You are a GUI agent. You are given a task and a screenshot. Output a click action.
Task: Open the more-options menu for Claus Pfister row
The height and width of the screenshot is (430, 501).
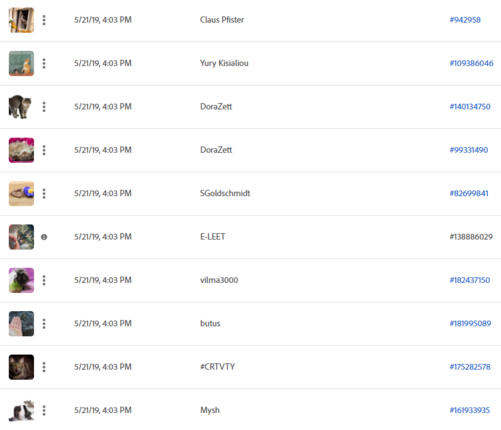point(44,20)
